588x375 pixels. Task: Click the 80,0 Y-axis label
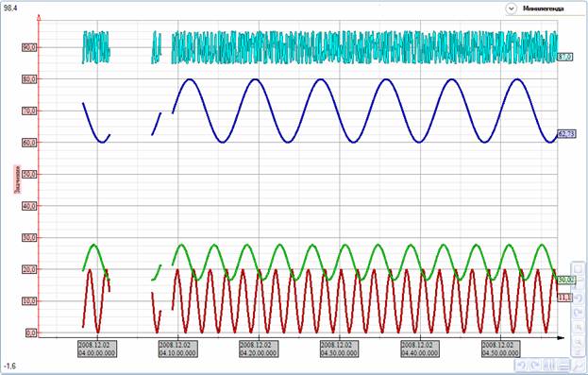pyautogui.click(x=29, y=79)
